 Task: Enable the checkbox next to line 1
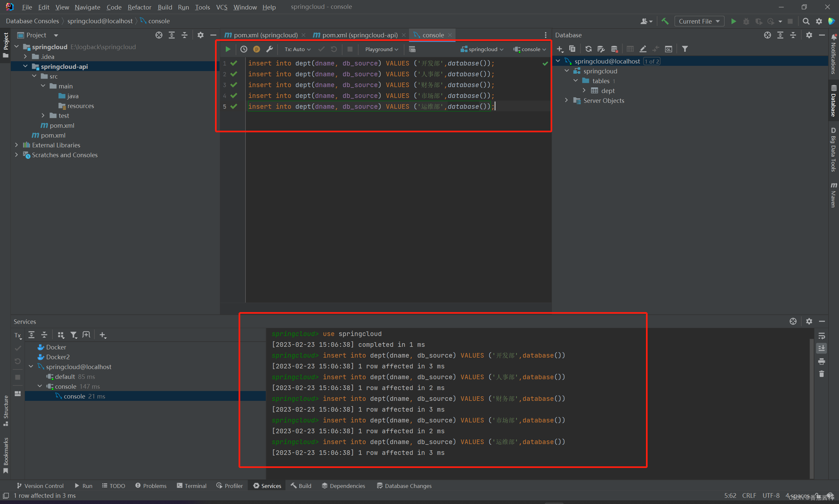point(234,64)
